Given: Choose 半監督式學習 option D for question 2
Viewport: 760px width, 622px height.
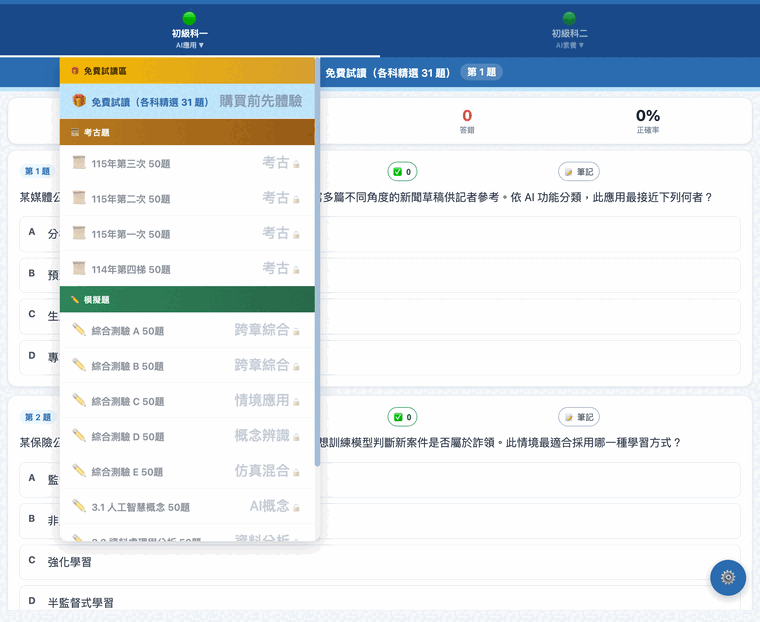Looking at the screenshot, I should coord(380,598).
